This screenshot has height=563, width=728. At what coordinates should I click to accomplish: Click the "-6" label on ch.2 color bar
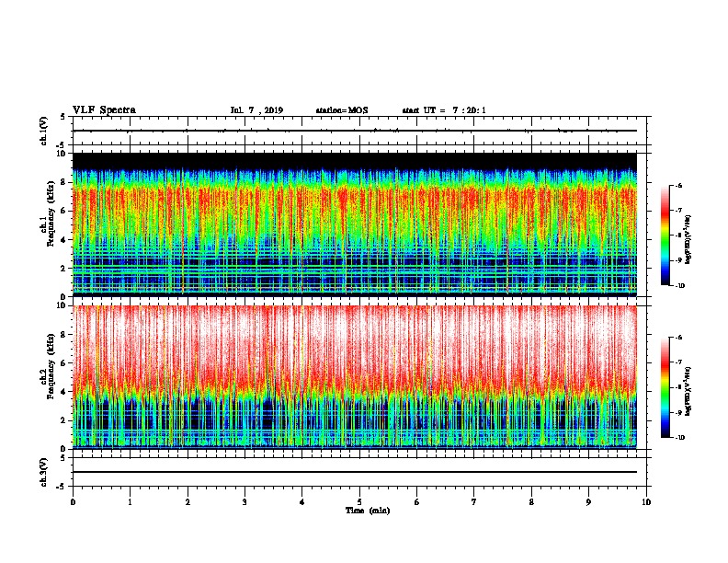tap(679, 338)
